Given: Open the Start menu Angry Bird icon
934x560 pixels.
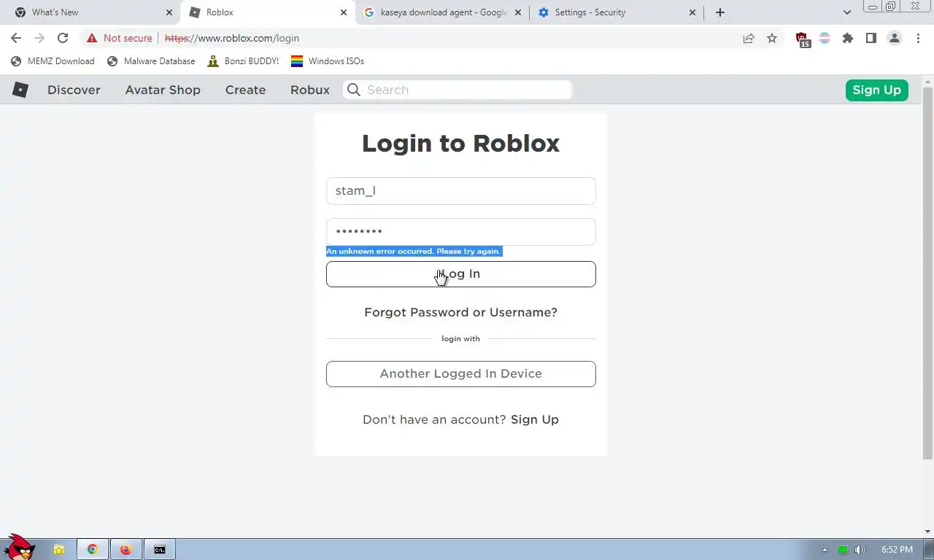Looking at the screenshot, I should (x=19, y=547).
